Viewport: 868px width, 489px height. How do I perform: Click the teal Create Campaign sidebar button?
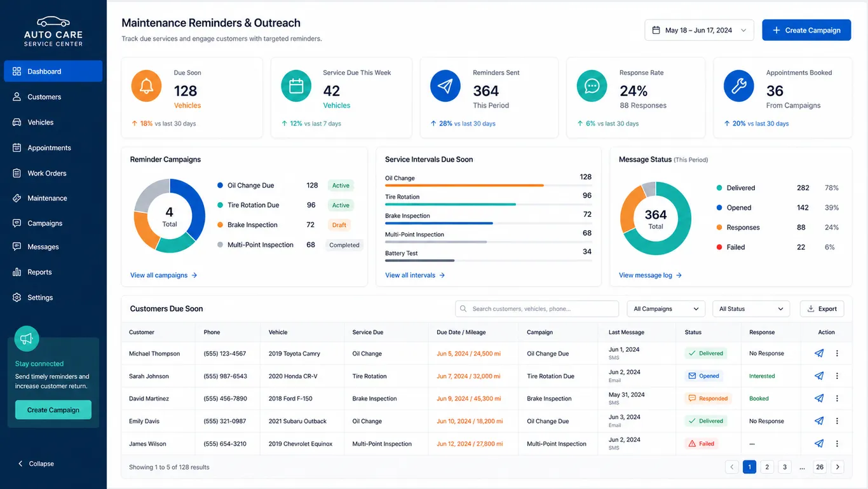(53, 410)
